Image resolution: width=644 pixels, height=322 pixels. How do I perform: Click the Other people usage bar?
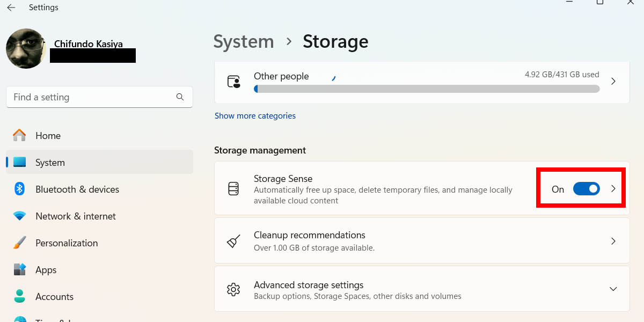click(427, 89)
